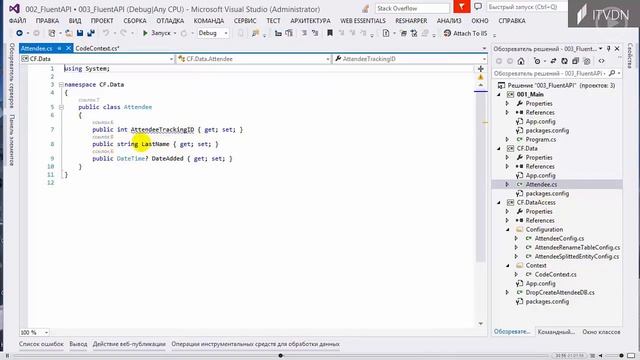Click the Save All toolbar icon
This screenshot has width=640, height=360.
pyautogui.click(x=91, y=33)
